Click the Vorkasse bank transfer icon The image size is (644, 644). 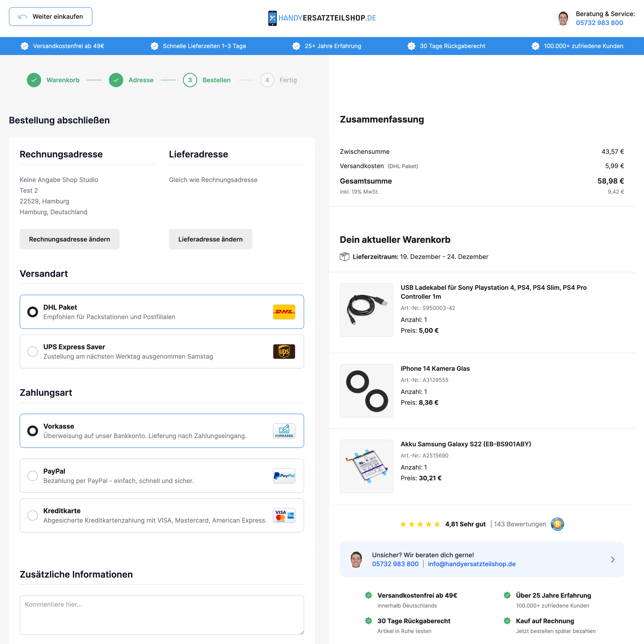click(x=284, y=431)
